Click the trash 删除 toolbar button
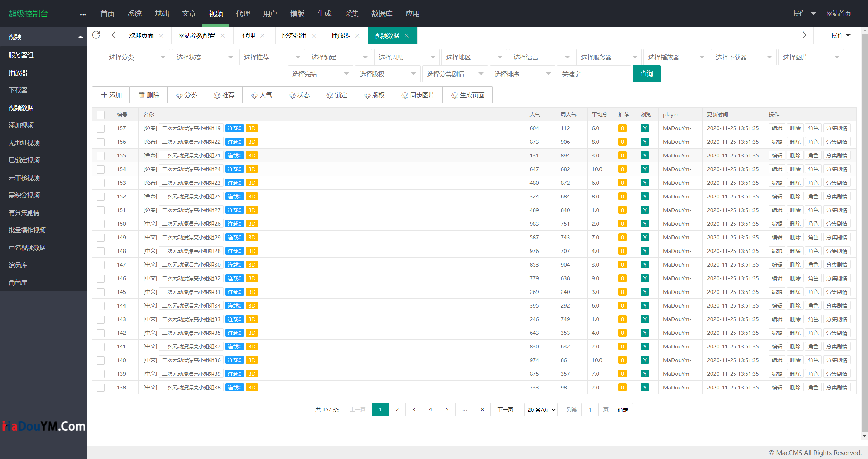Screen dimensions: 868x459 coord(149,95)
